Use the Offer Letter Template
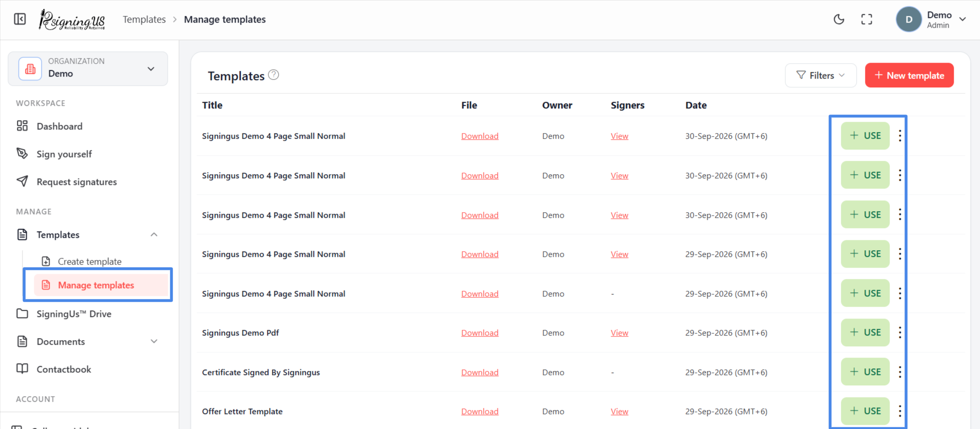Viewport: 980px width, 429px height. point(865,411)
